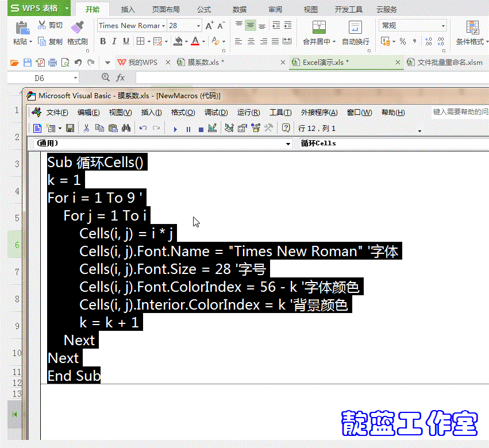The image size is (489, 448).
Task: Select the 格式刷 format painter tool
Action: [x=78, y=32]
